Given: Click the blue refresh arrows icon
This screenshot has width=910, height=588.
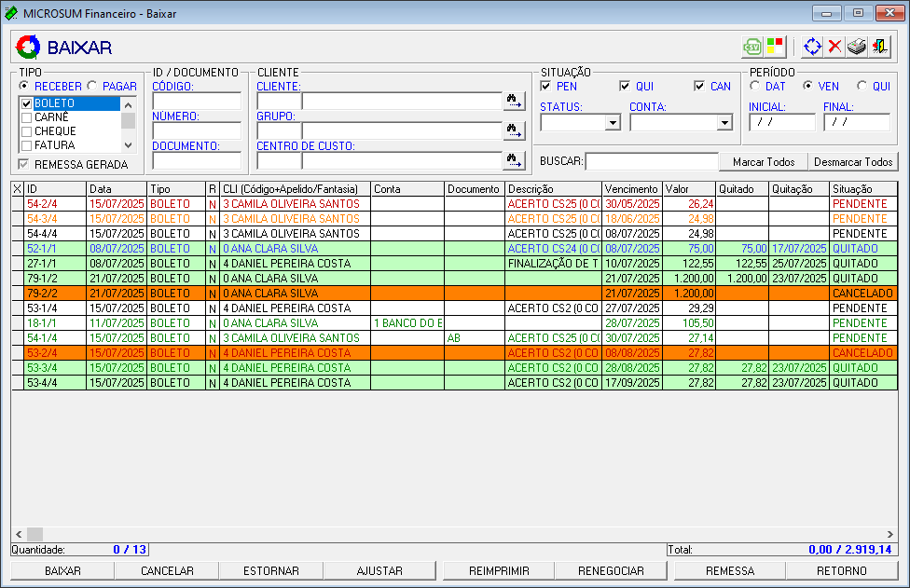Looking at the screenshot, I should tap(813, 47).
